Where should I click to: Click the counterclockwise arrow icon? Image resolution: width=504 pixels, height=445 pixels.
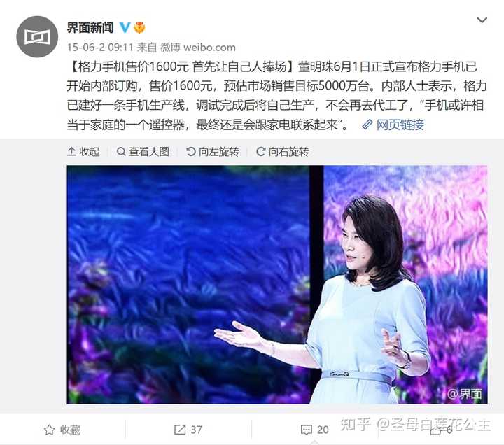tap(191, 151)
